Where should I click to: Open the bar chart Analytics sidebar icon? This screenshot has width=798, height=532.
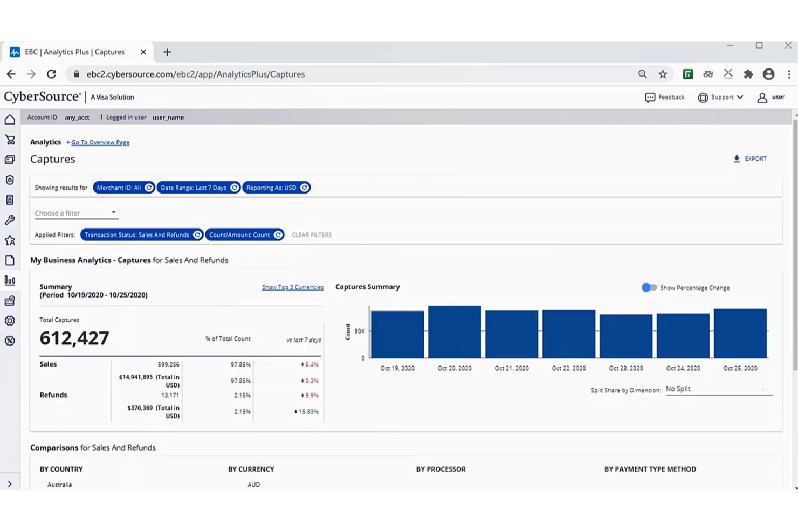point(10,280)
